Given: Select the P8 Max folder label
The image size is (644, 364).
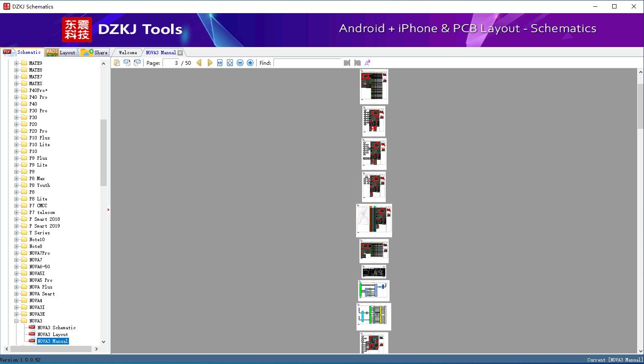Looking at the screenshot, I should click(x=37, y=178).
